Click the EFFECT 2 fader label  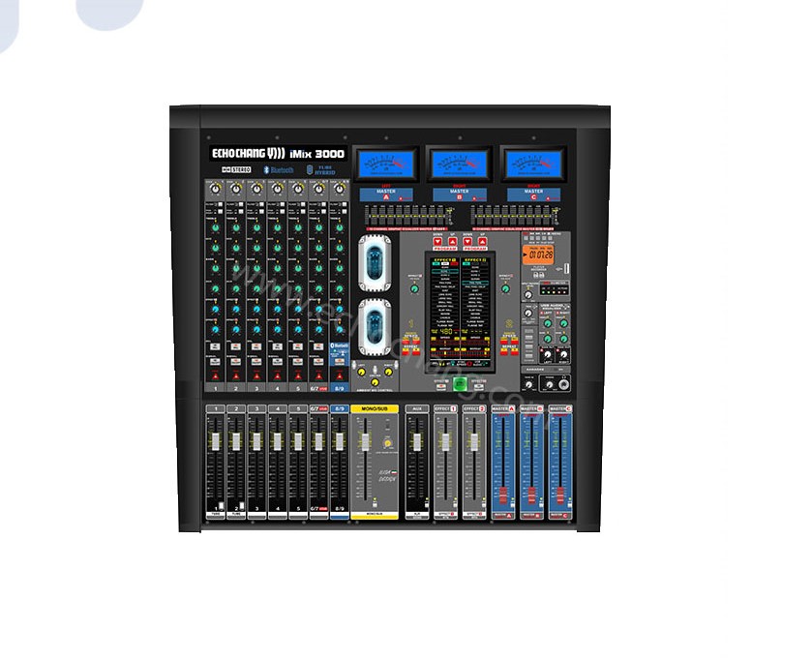pyautogui.click(x=474, y=408)
